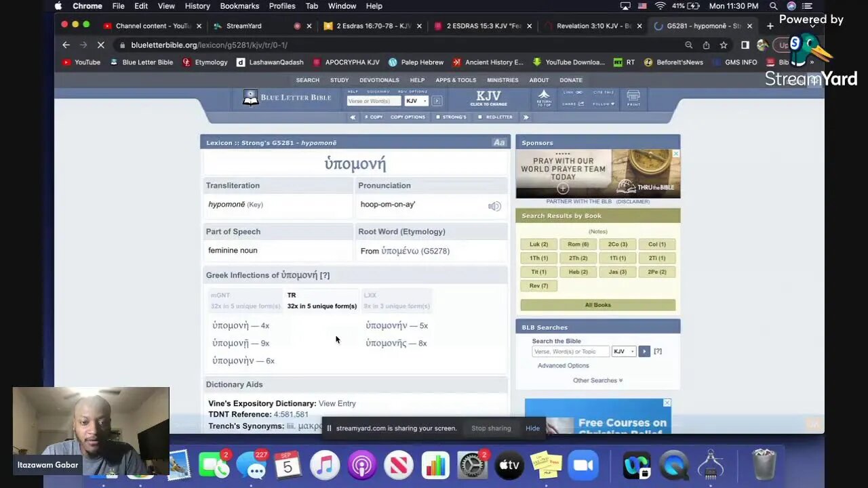Bookmark this page with the star icon
This screenshot has height=488, width=868.
pyautogui.click(x=724, y=45)
